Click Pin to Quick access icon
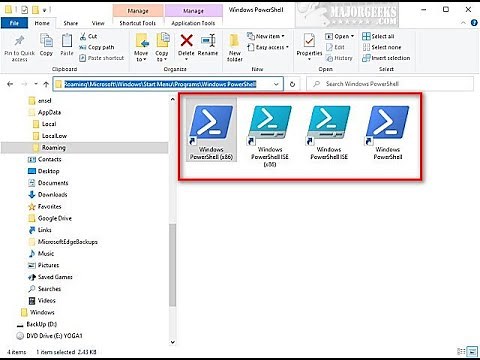This screenshot has height=360, width=480. click(19, 41)
